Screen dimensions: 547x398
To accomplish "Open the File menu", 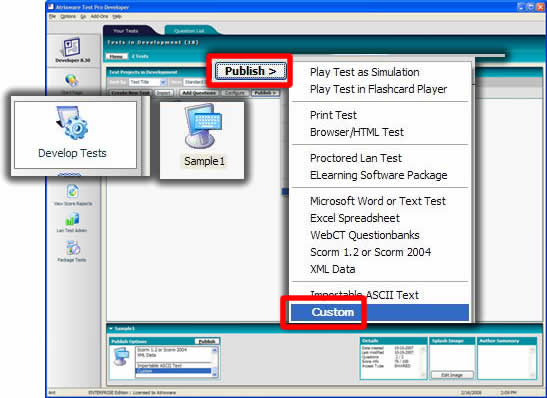I will tap(52, 16).
